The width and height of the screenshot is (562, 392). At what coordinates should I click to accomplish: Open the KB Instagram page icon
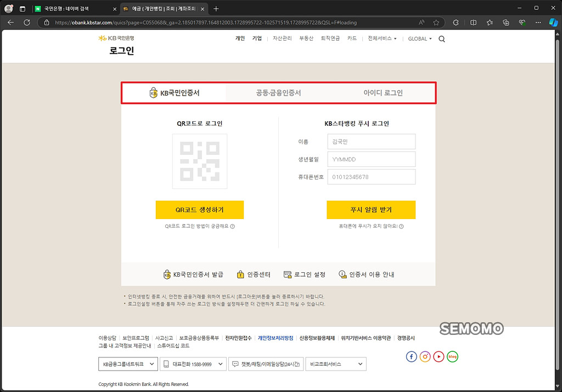coord(425,356)
